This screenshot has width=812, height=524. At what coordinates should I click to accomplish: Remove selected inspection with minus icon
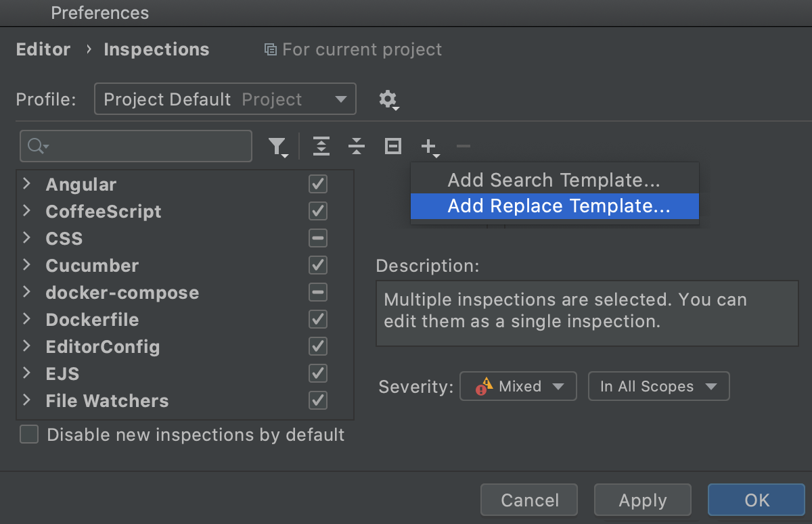pyautogui.click(x=464, y=146)
